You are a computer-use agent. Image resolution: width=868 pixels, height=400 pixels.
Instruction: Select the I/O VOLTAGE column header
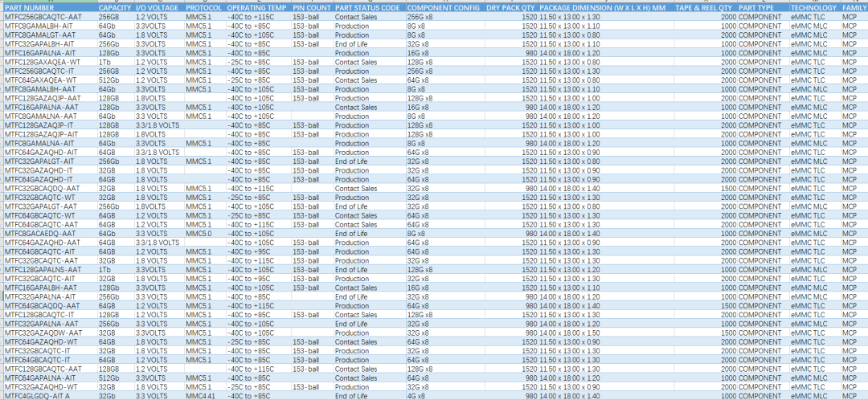coord(159,8)
